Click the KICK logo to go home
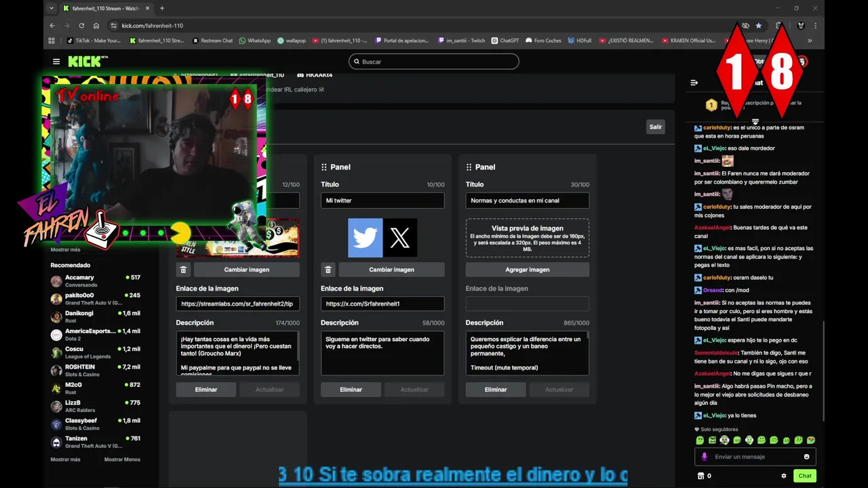 click(88, 62)
